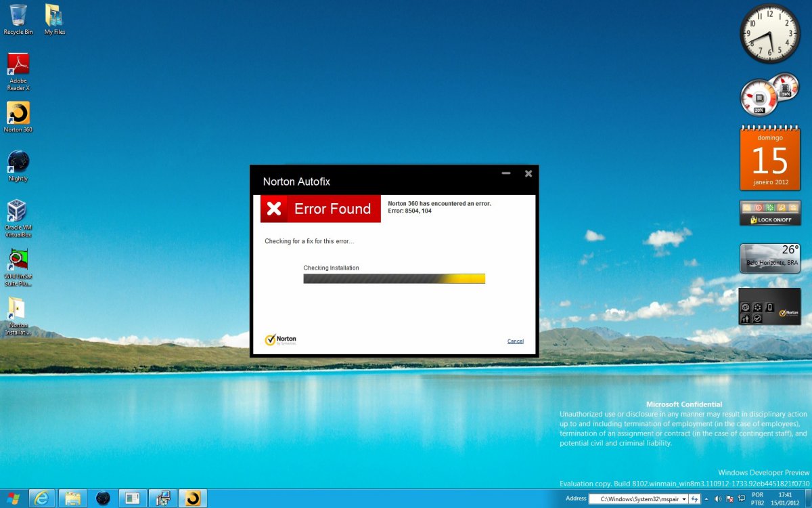
Task: Click the analog clock gadget
Action: pos(770,34)
